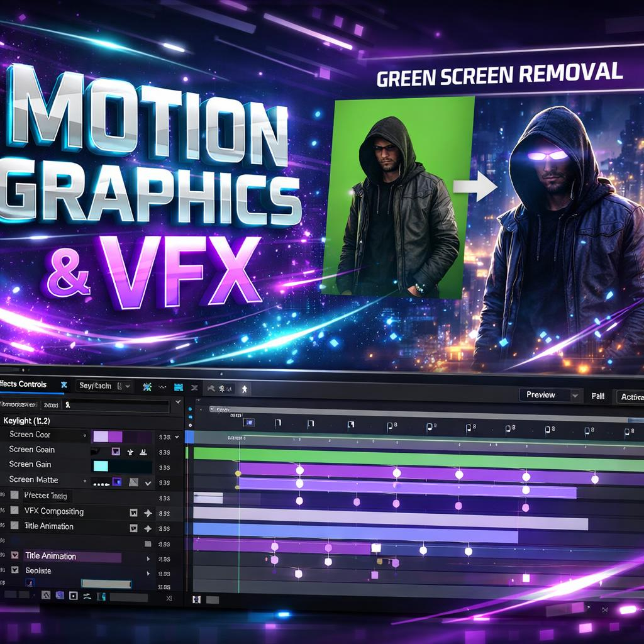Click the star icon next to VFX Compositing
This screenshot has width=644, height=644.
(148, 513)
